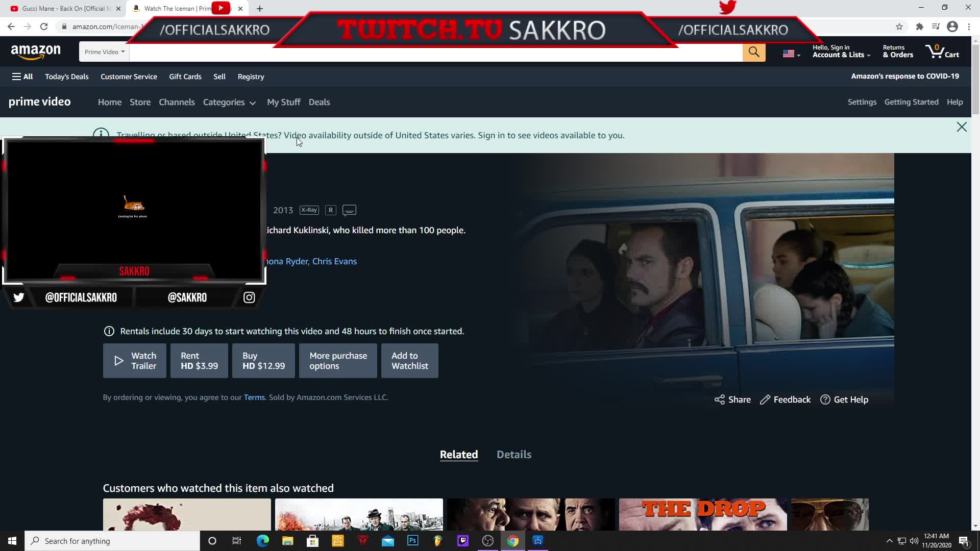The width and height of the screenshot is (980, 551).
Task: Open Chrome profile avatar
Action: coord(952,27)
